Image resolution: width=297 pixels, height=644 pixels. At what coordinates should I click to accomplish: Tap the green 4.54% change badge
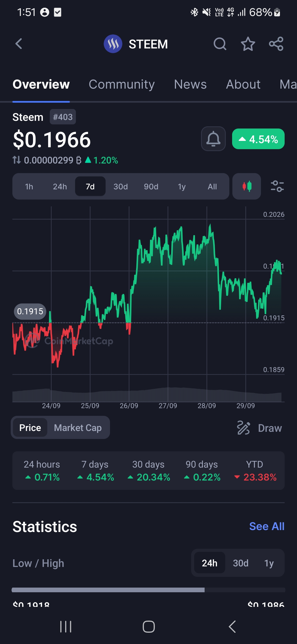(x=258, y=139)
